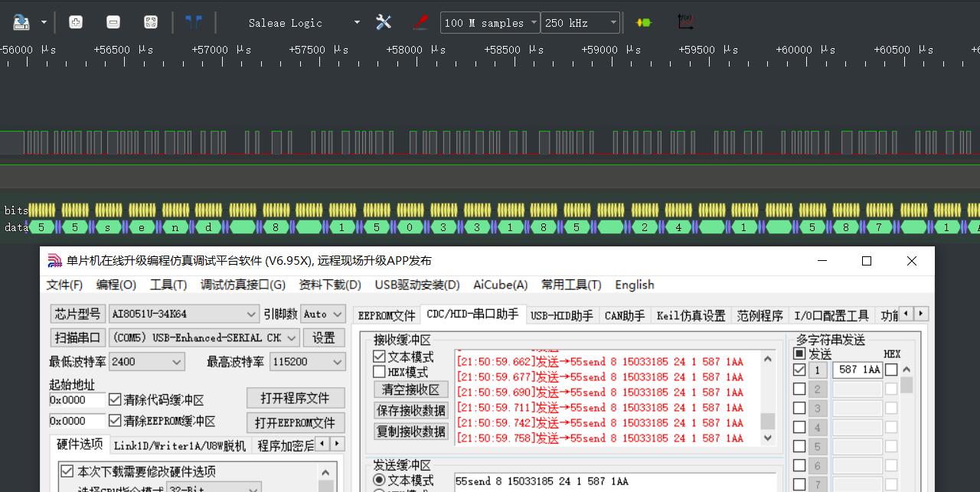Click the red probe icon

pos(420,22)
